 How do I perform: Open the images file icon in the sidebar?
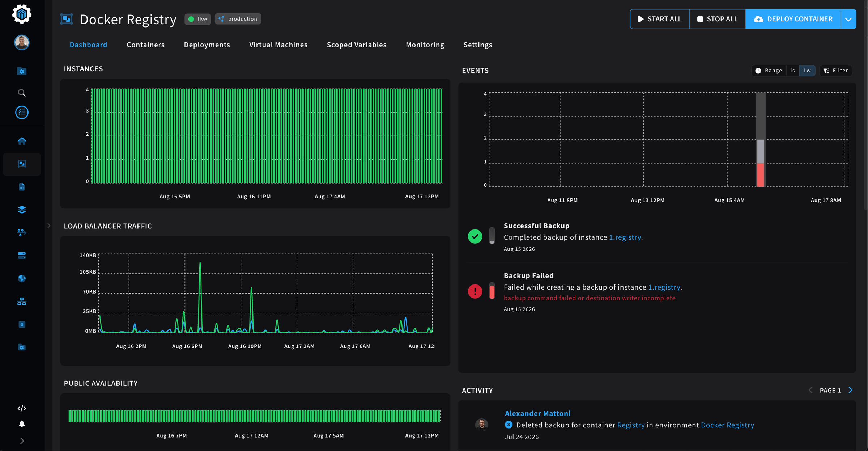pos(22,187)
